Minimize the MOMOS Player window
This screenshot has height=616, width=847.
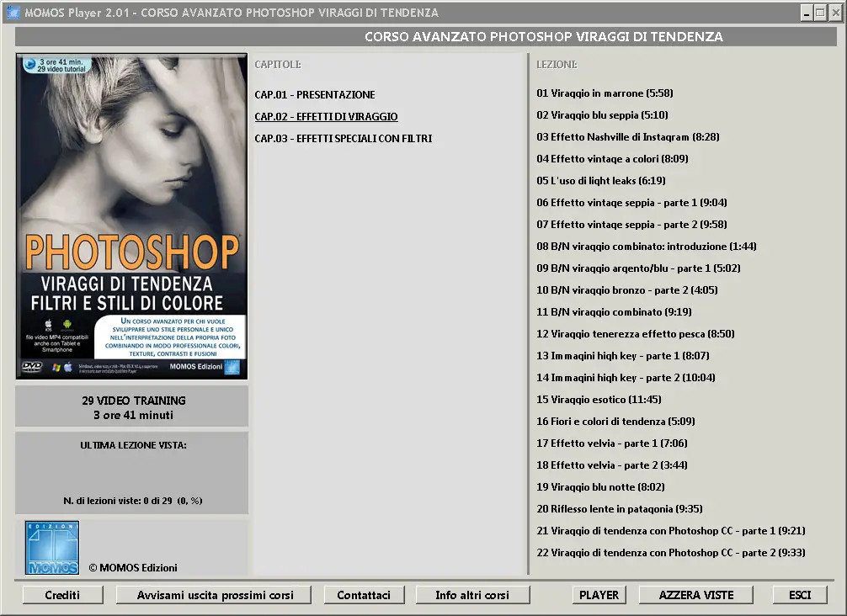pyautogui.click(x=807, y=13)
